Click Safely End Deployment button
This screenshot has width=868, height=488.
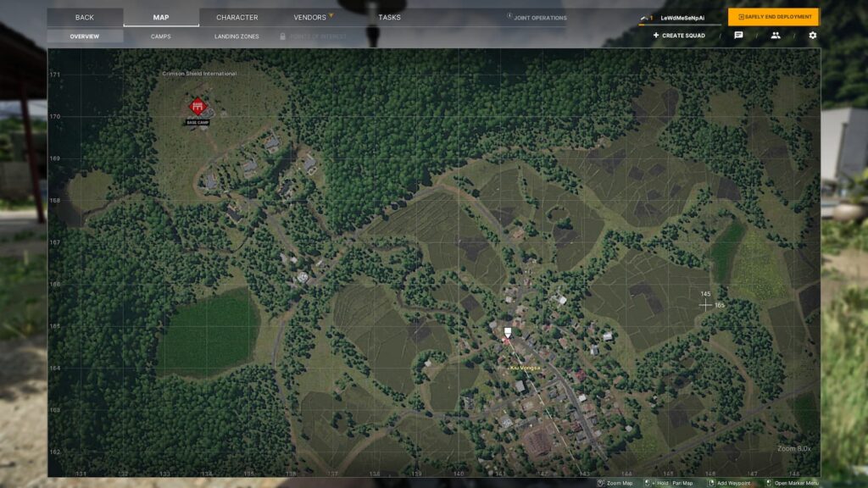tap(773, 17)
